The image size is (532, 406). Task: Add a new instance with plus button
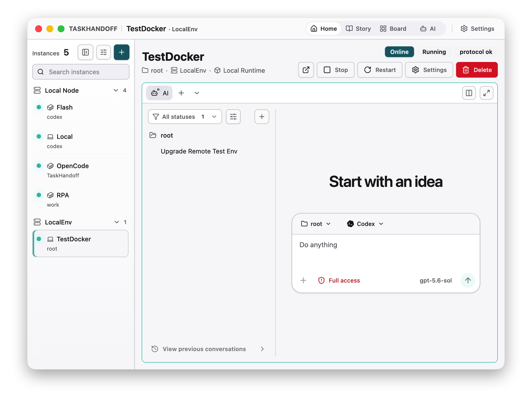121,52
